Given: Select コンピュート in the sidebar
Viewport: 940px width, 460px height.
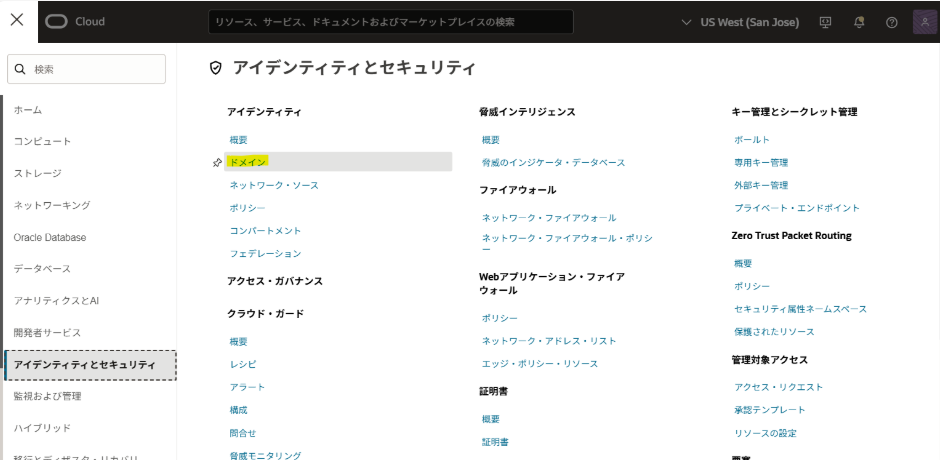Looking at the screenshot, I should tap(43, 142).
